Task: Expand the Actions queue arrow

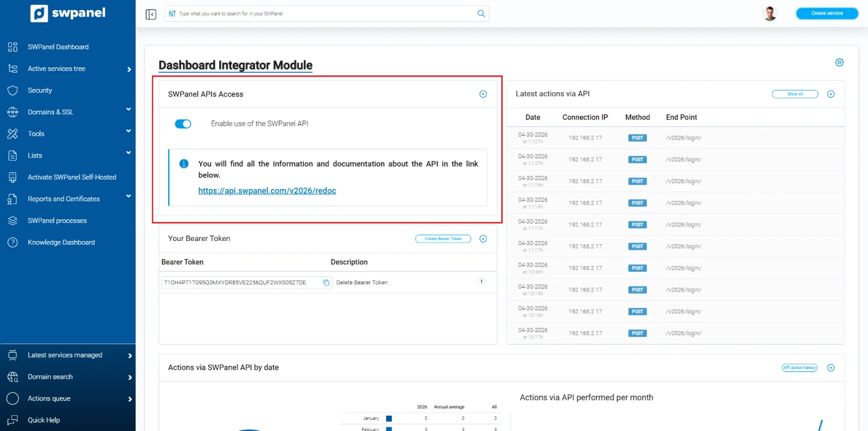Action: (130, 399)
